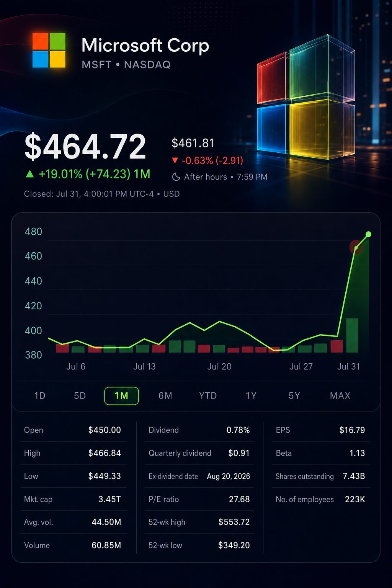Viewport: 392px width, 588px height.
Task: Click the P/E ratio value 27.68
Action: 239,499
